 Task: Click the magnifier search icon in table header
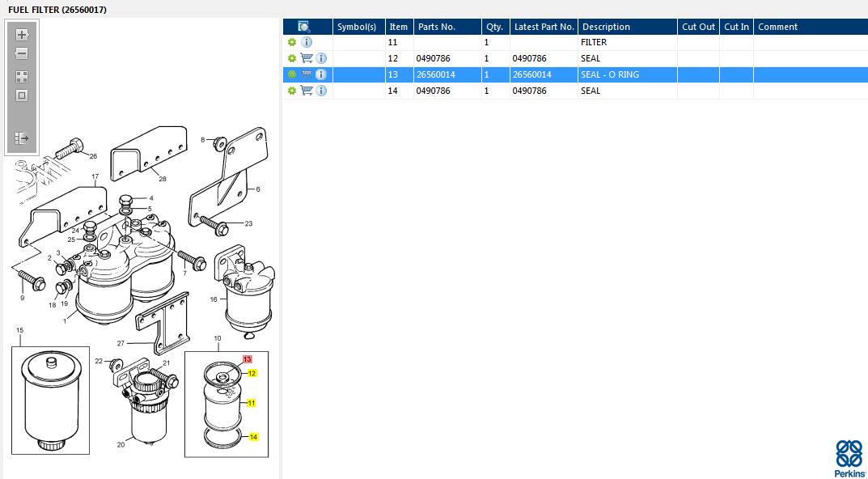click(x=304, y=27)
